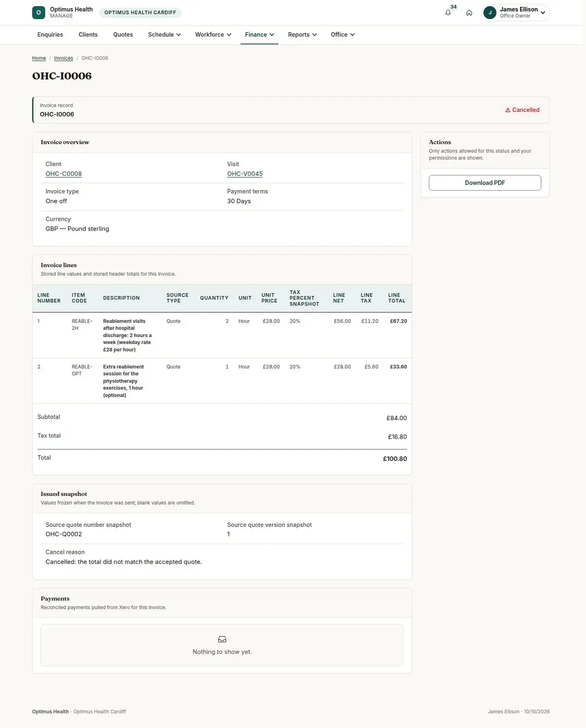Follow the Invoices breadcrumb link
The width and height of the screenshot is (586, 728).
(63, 58)
